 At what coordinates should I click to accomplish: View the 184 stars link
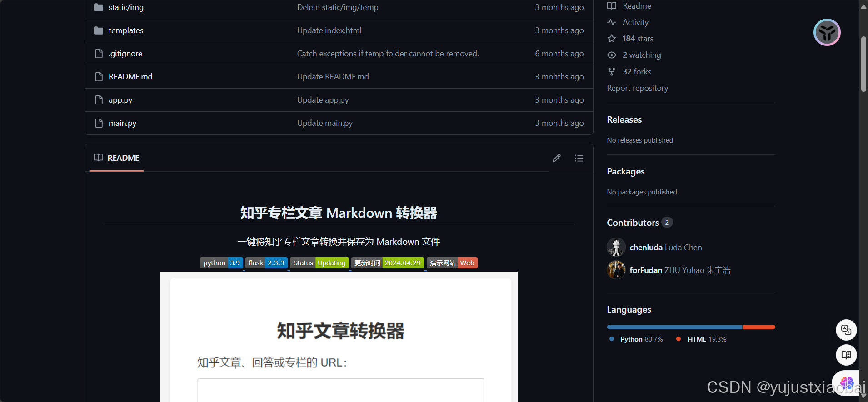(630, 39)
